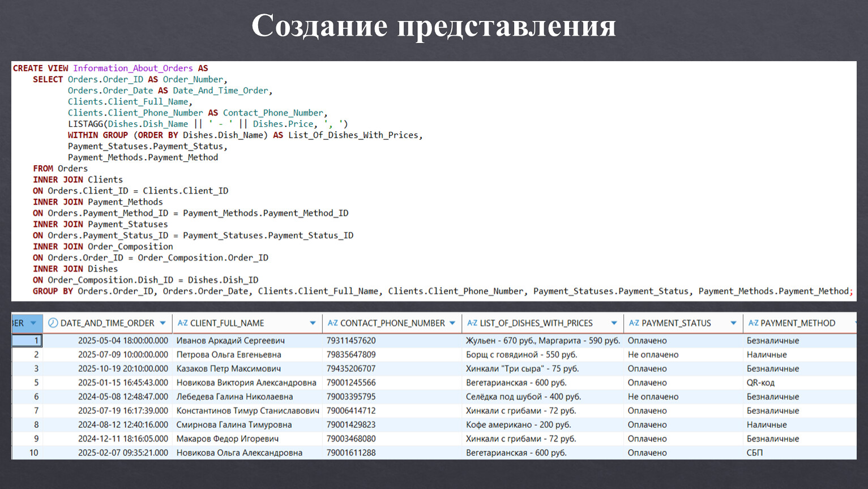
Task: Click the QR-код payment method cell
Action: click(760, 383)
